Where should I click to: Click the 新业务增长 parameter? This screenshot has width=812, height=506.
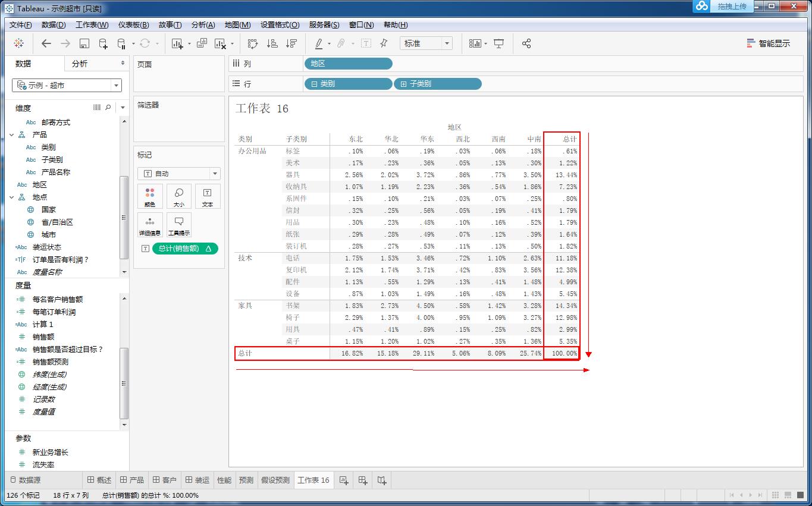tap(51, 452)
